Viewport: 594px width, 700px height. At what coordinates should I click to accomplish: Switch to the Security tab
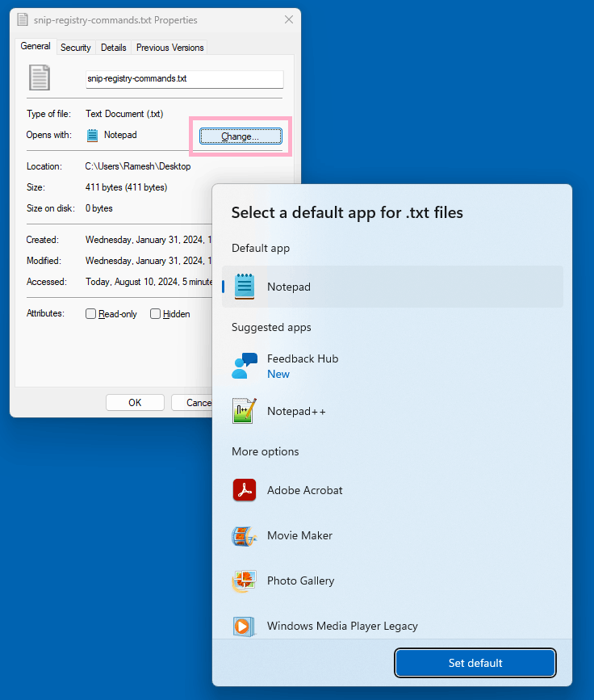(x=75, y=48)
